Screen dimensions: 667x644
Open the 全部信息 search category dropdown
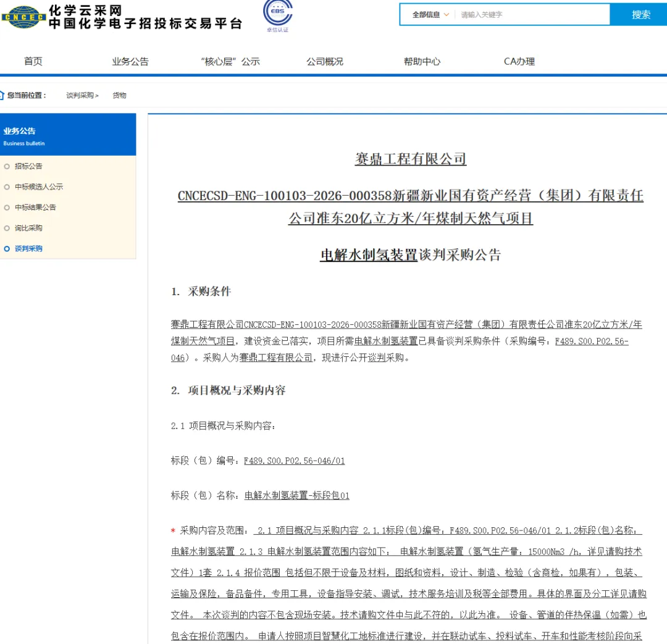[x=430, y=14]
